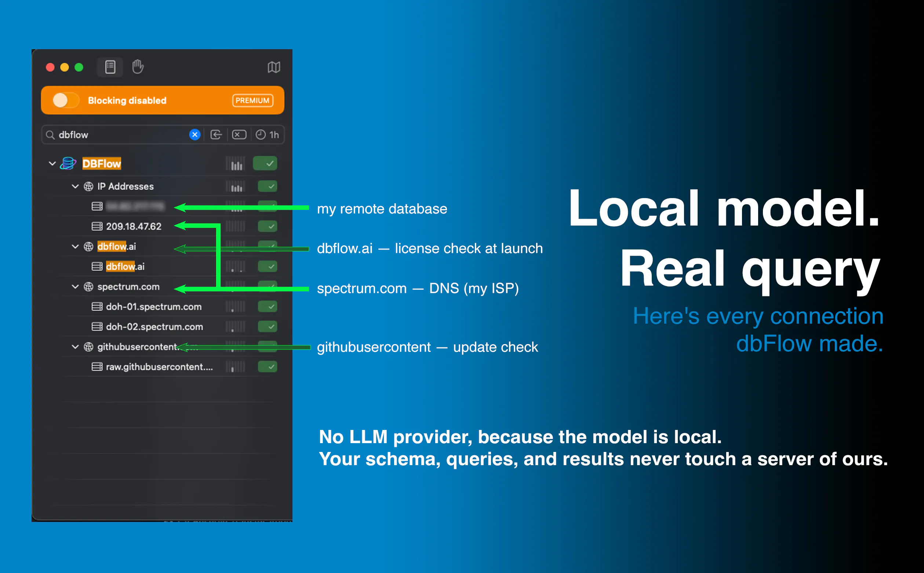The width and height of the screenshot is (924, 573).
Task: Collapse the spectrum.com domain group
Action: (x=75, y=287)
